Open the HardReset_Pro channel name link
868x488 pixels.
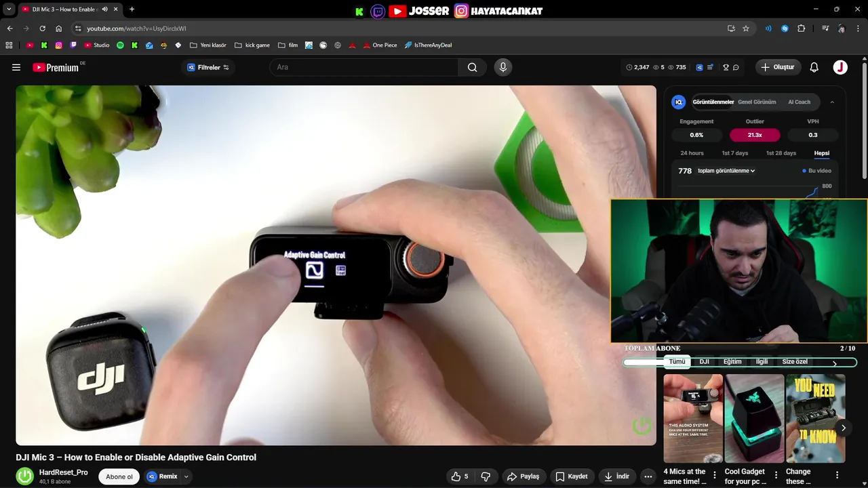click(63, 472)
